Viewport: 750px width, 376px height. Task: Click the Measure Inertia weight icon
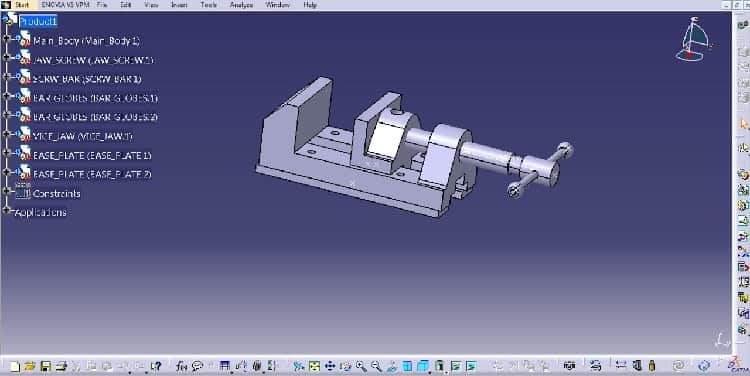tap(652, 365)
